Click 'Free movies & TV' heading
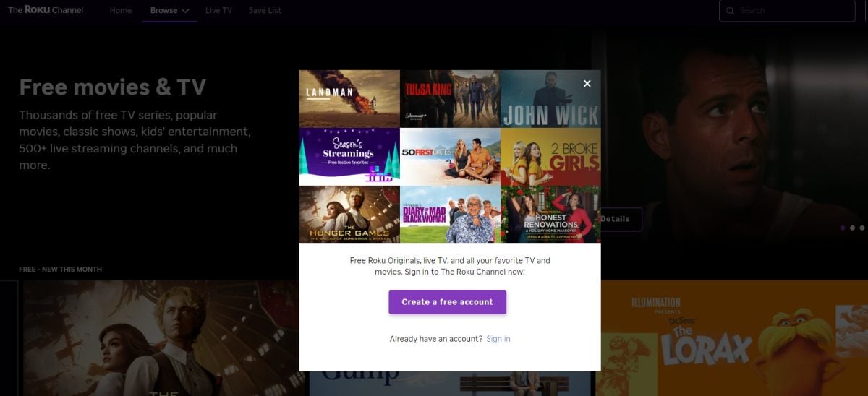The height and width of the screenshot is (396, 868). (112, 87)
